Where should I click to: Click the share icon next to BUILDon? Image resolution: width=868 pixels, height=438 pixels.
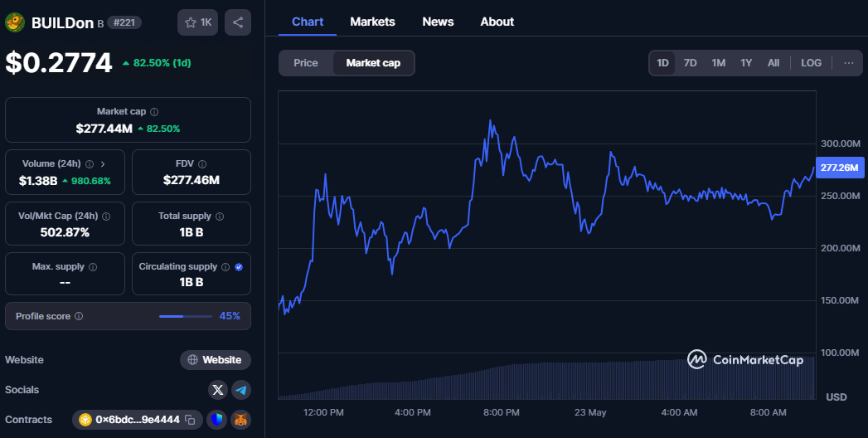pyautogui.click(x=238, y=22)
